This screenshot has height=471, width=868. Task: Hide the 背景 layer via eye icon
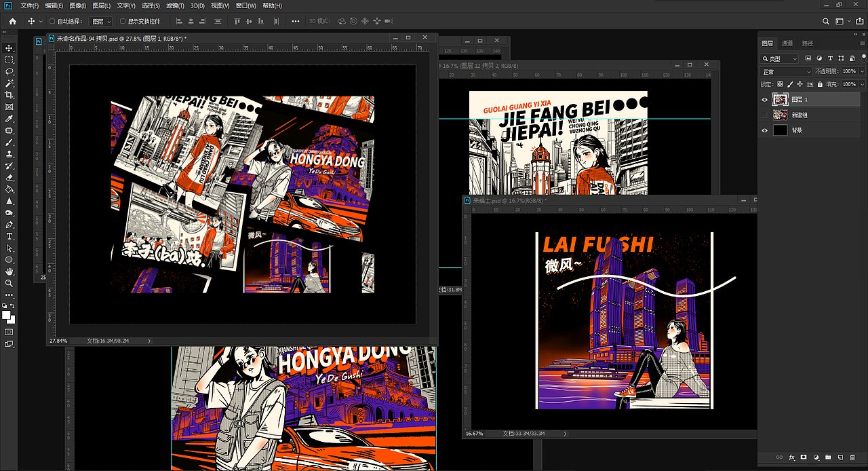click(x=765, y=130)
